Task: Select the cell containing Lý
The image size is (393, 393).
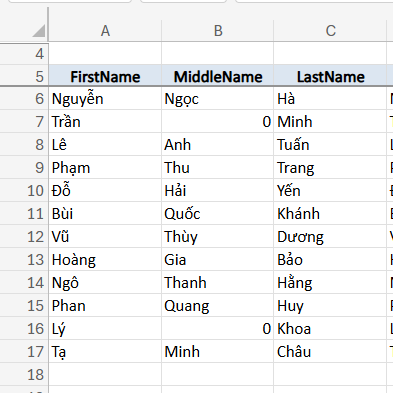Action: [x=105, y=329]
